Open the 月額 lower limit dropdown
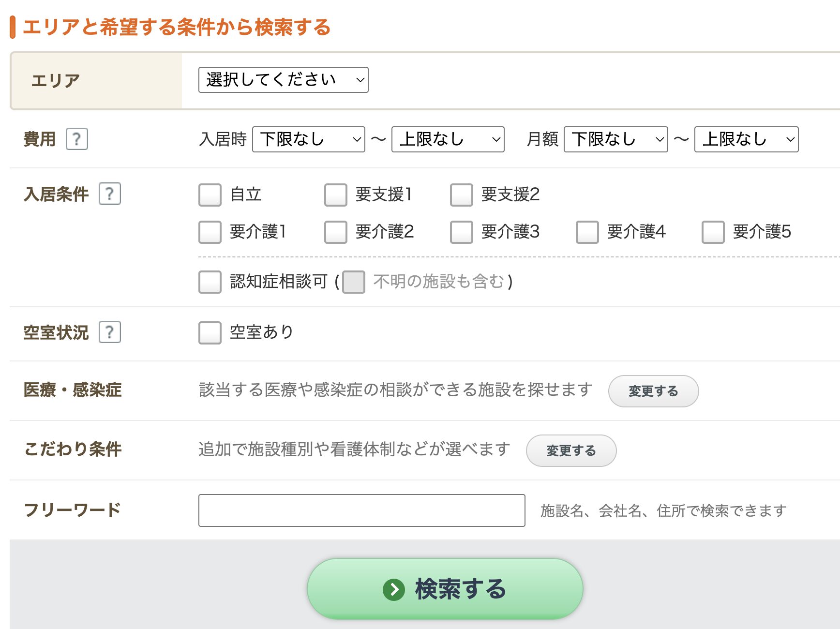The image size is (840, 629). tap(615, 139)
